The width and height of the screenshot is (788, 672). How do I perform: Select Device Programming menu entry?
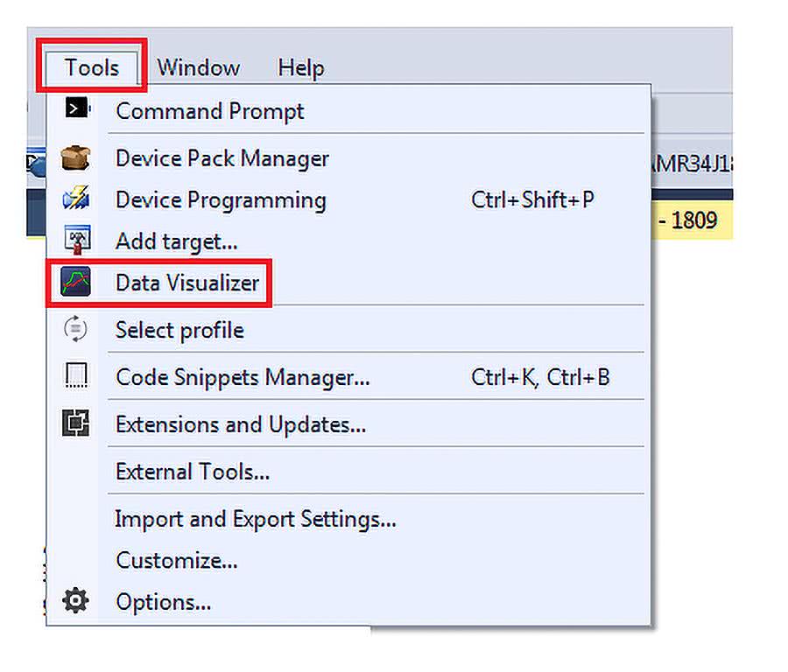point(221,199)
